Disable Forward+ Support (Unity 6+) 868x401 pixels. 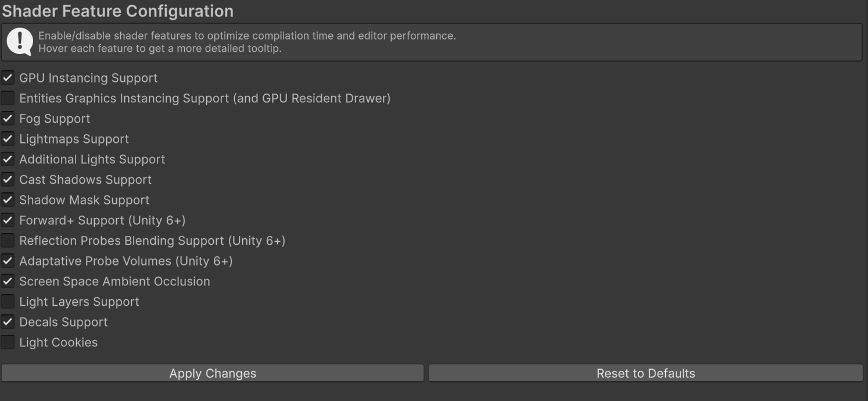(8, 220)
